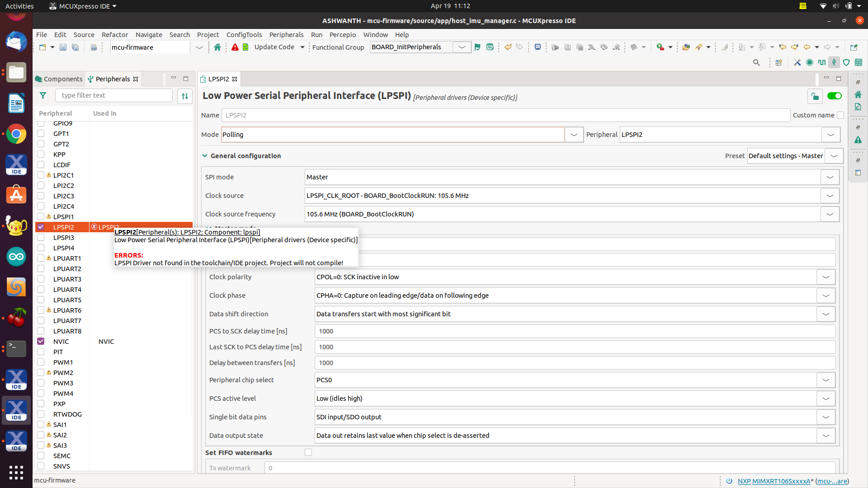This screenshot has height=488, width=868.
Task: Open the ConfigTools menu
Action: click(x=244, y=34)
